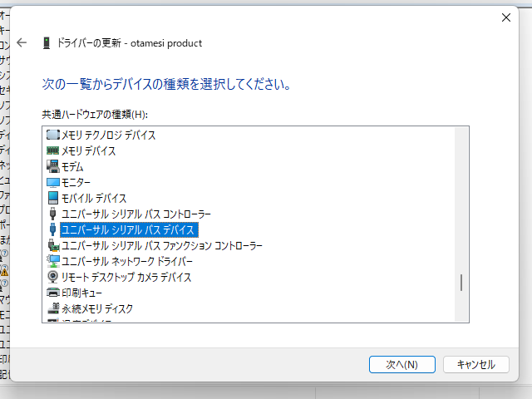This screenshot has height=399, width=532.
Task: Choose モバイル デバイス from the list
Action: [94, 198]
